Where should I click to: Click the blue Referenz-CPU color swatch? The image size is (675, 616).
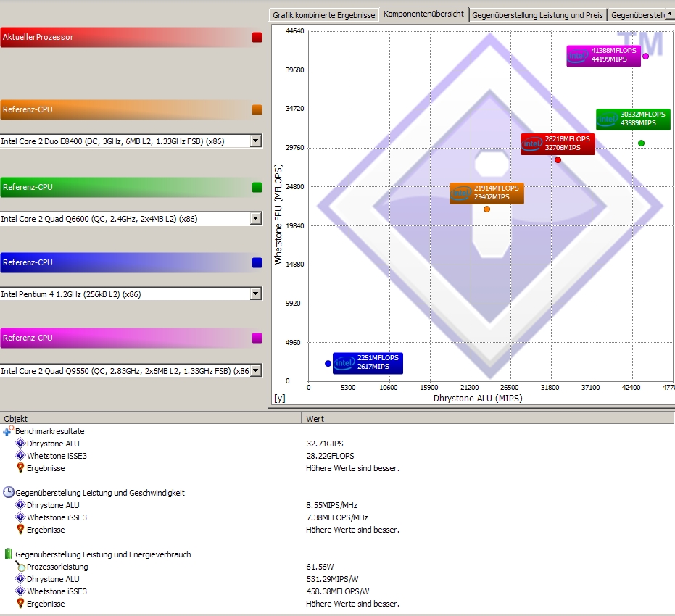point(257,262)
